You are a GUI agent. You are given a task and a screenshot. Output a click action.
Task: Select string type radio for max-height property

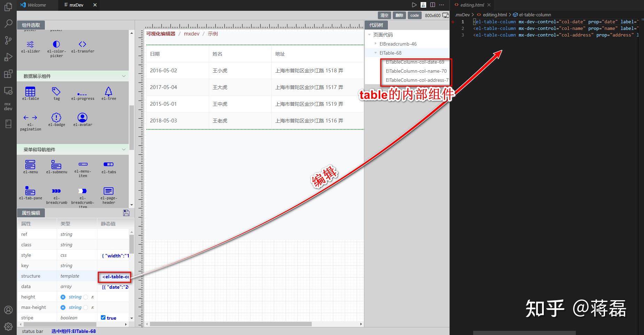(x=63, y=307)
